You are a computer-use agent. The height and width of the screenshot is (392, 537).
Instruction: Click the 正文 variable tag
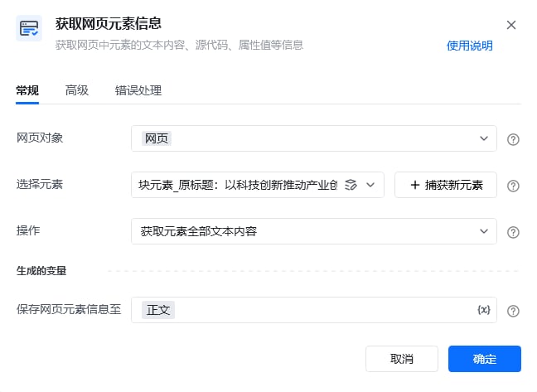coord(158,310)
